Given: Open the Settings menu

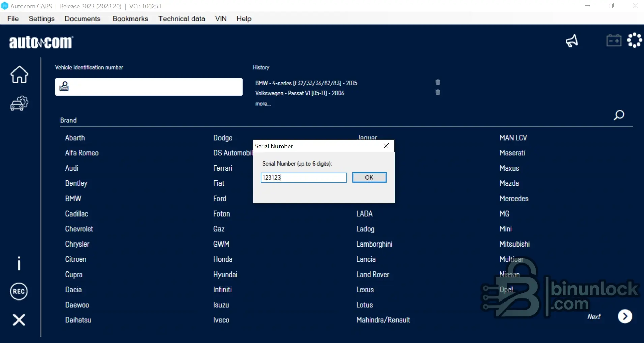Looking at the screenshot, I should pyautogui.click(x=41, y=19).
